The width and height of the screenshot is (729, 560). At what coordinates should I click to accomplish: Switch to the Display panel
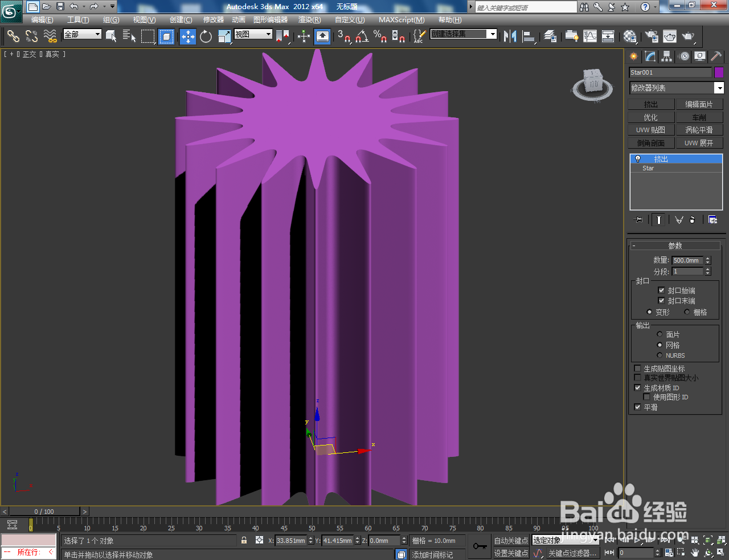700,56
